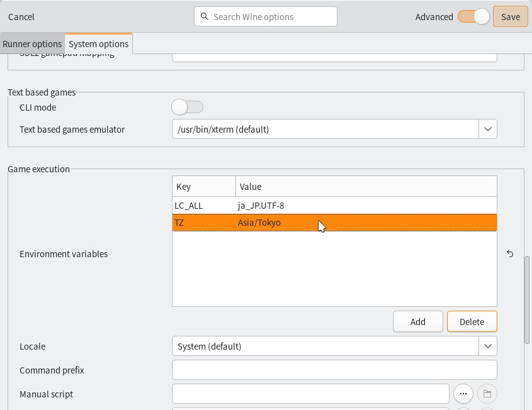532x410 pixels.
Task: Select the System options tab
Action: [x=99, y=44]
